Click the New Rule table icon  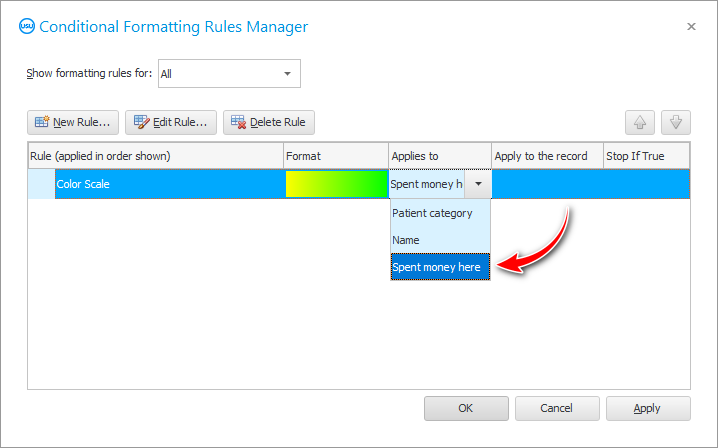coord(42,122)
